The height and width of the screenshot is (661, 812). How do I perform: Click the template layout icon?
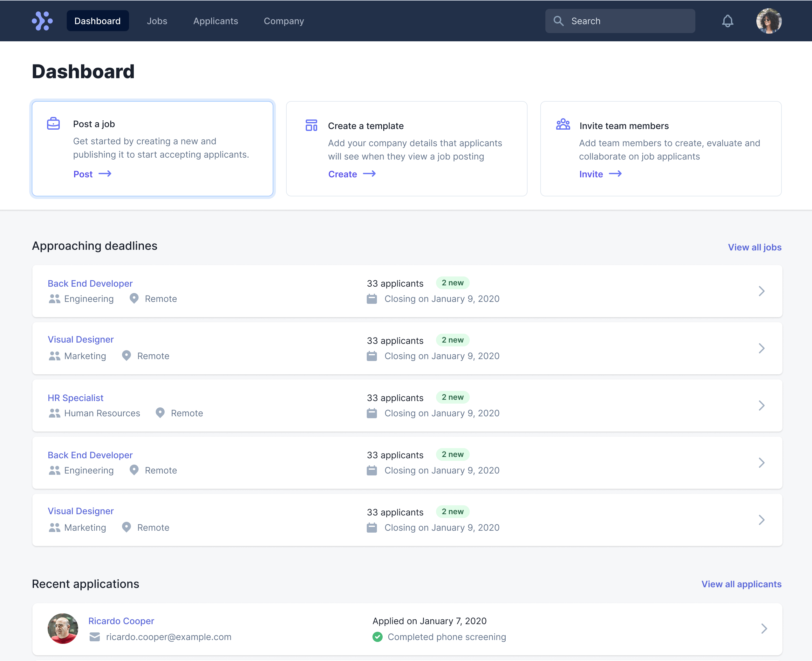(311, 125)
